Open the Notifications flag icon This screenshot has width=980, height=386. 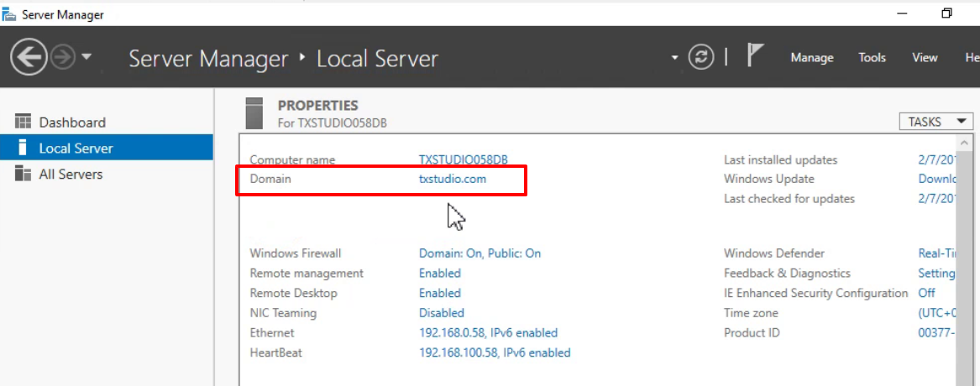point(755,56)
